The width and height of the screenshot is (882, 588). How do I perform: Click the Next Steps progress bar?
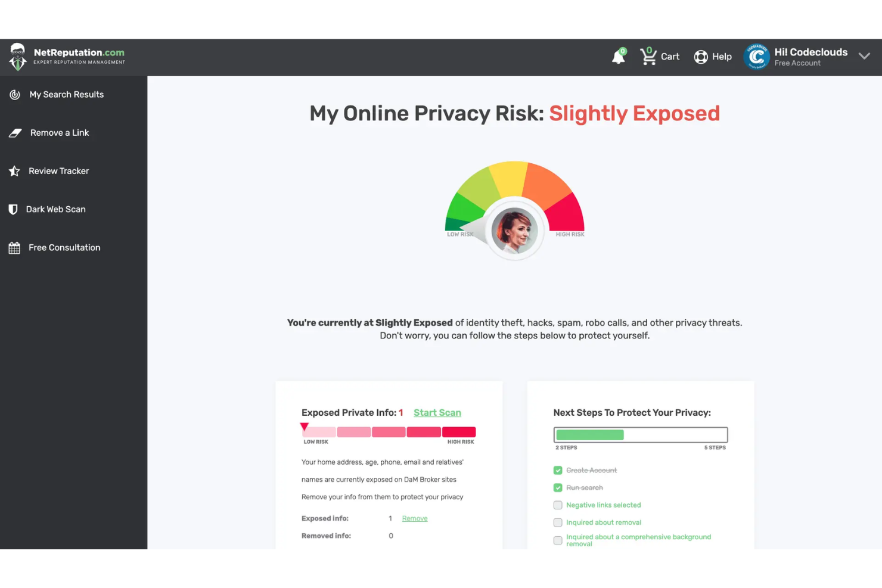click(640, 434)
